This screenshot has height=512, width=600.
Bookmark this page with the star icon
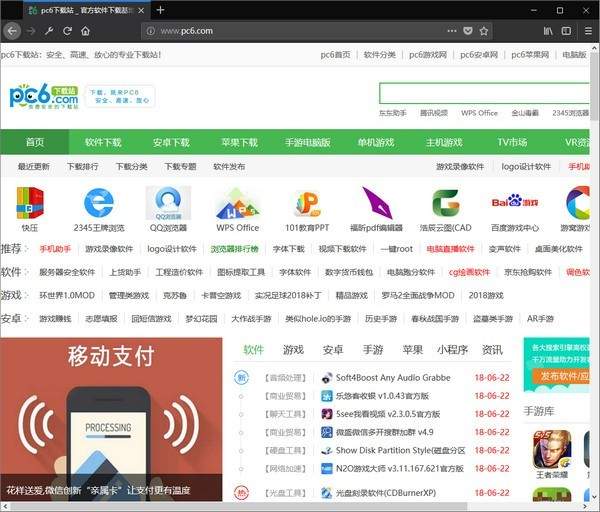pos(484,31)
